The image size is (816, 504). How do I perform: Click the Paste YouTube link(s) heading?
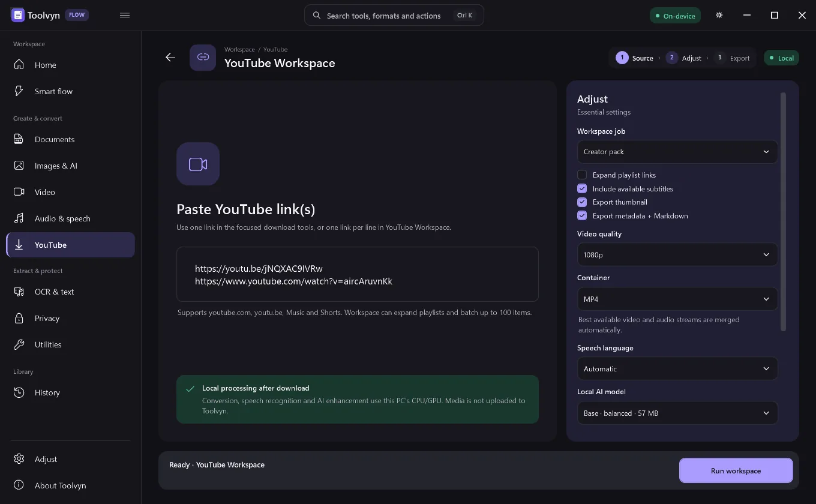click(x=245, y=209)
